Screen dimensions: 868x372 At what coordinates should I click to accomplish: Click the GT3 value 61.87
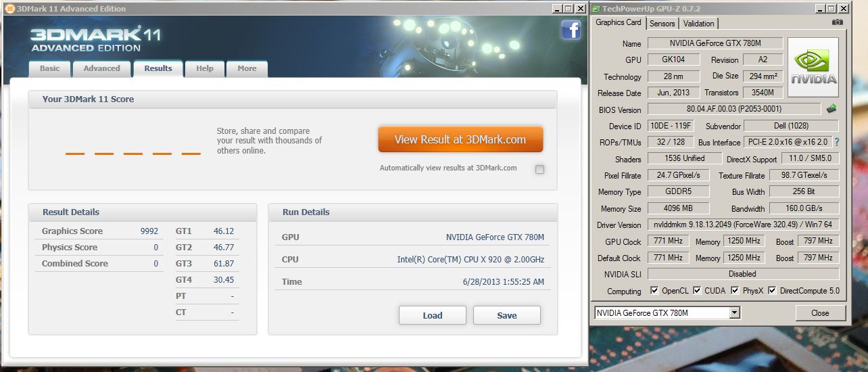(224, 264)
